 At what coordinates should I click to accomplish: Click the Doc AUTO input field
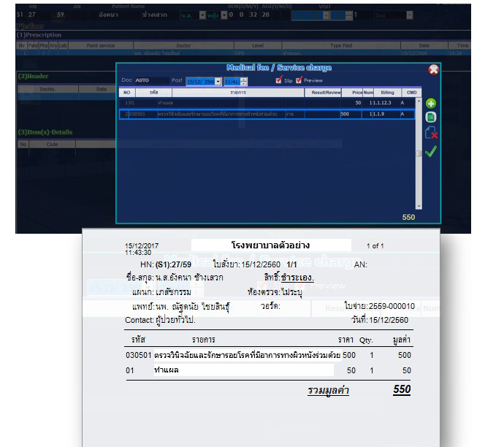tap(150, 81)
